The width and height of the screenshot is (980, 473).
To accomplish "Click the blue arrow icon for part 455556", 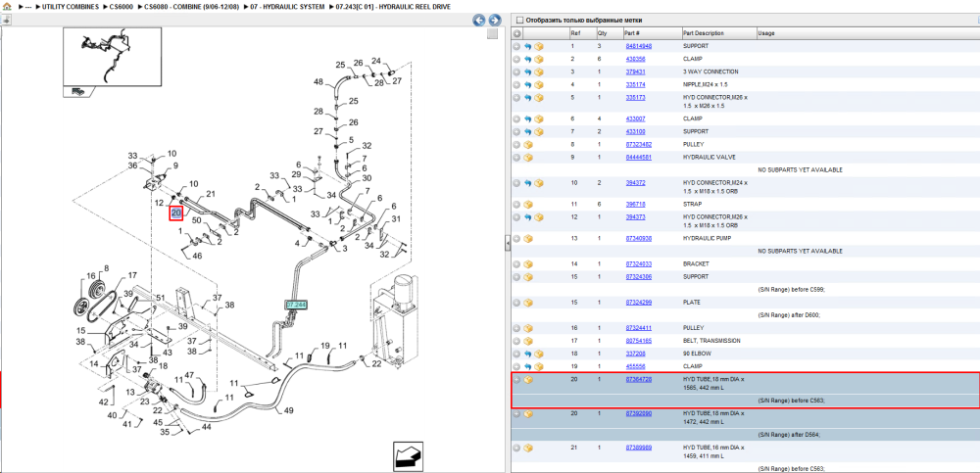I will 527,366.
